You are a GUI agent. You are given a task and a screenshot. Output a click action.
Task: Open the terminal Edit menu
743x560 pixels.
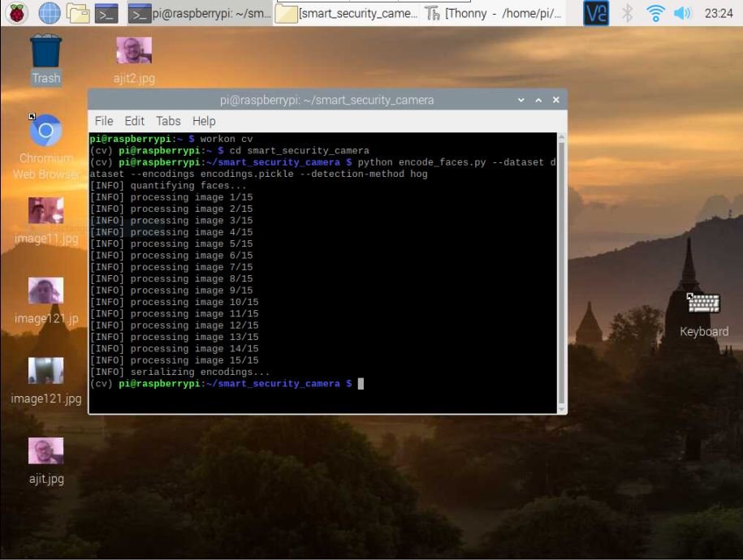point(134,121)
